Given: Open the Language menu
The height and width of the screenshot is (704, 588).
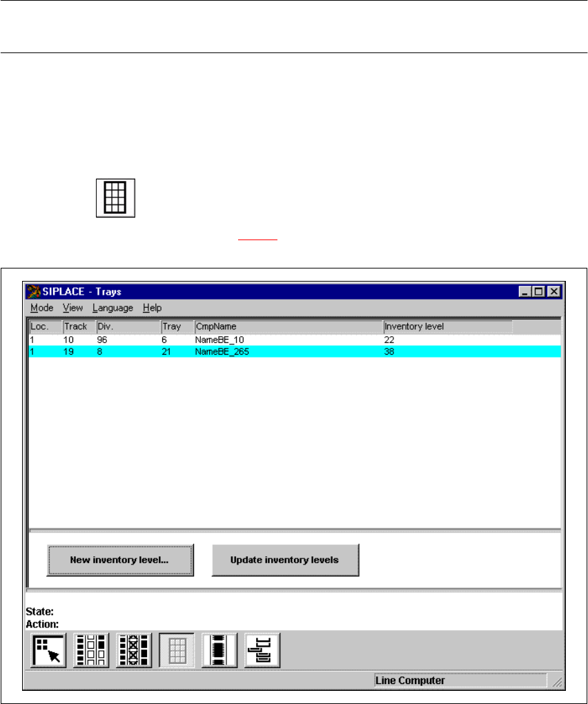Looking at the screenshot, I should pyautogui.click(x=112, y=308).
